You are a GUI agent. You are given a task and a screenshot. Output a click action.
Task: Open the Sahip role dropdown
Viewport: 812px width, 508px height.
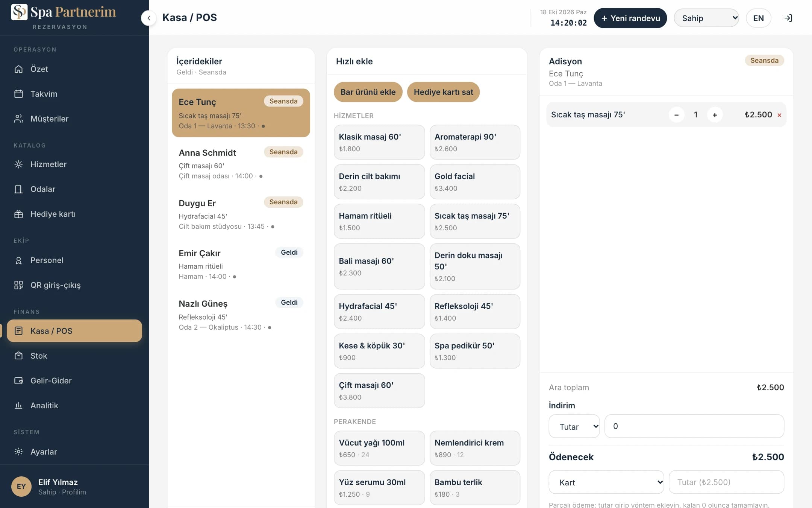[x=706, y=18]
